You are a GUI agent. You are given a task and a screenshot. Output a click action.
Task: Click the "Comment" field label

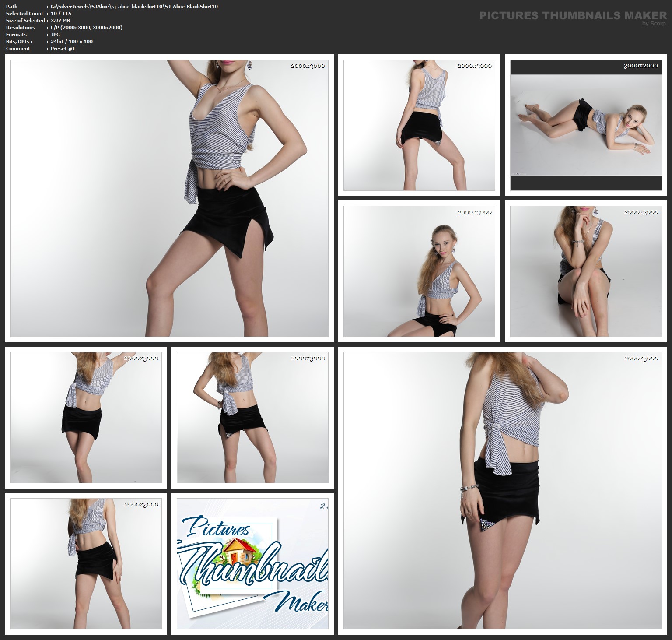point(18,49)
